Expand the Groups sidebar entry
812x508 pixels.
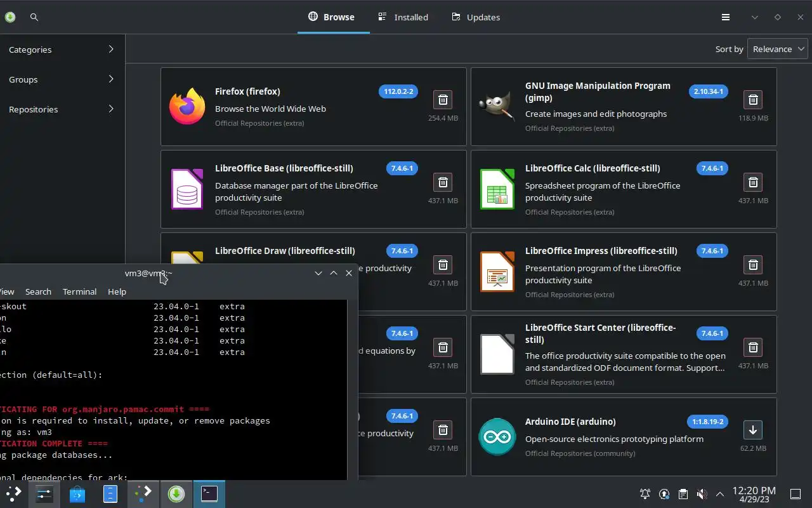(62, 79)
